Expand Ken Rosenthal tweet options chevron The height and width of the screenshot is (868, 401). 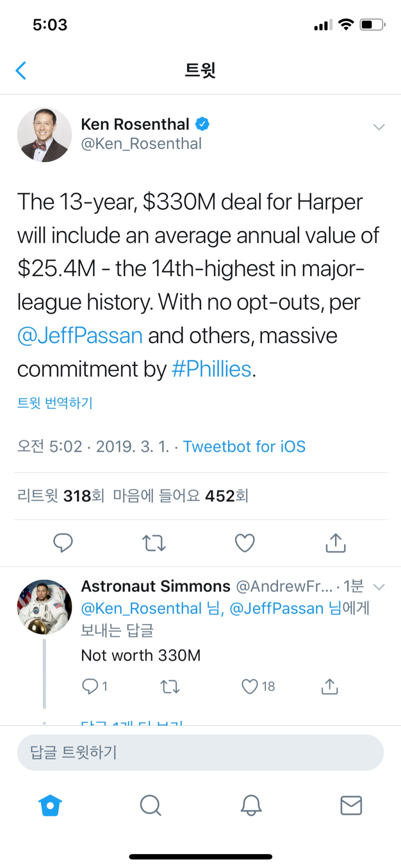coord(379,127)
